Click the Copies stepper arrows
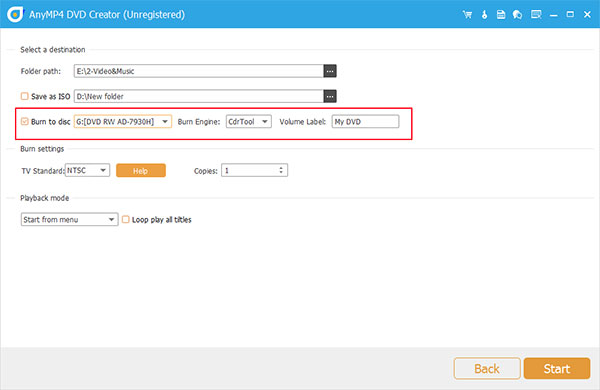Viewport: 600px width, 390px height. click(281, 170)
